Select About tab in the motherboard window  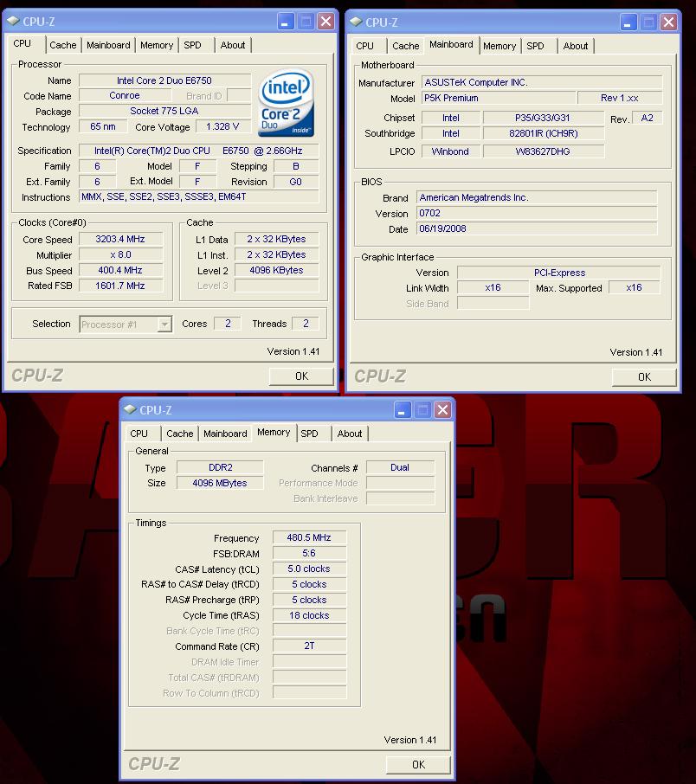[x=576, y=46]
